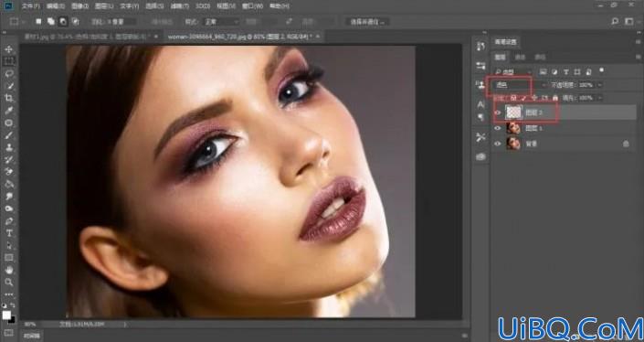This screenshot has height=342, width=644.
Task: Select the Move tool
Action: [x=8, y=49]
